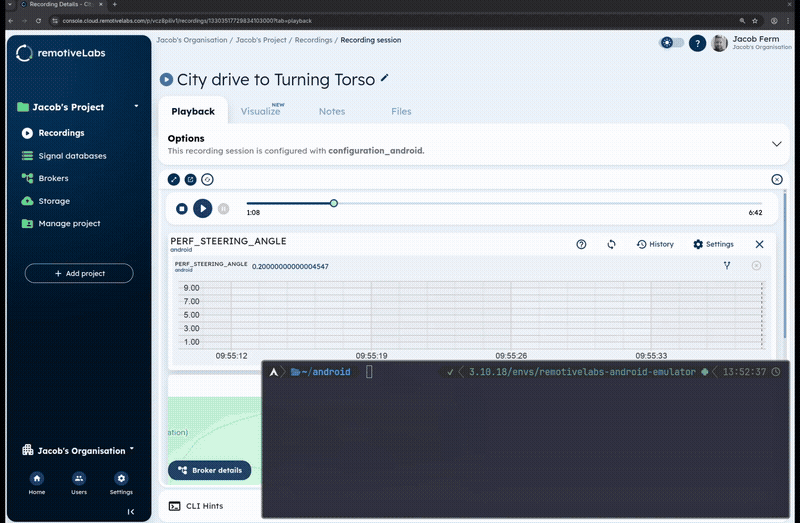800x523 pixels.
Task: Click the terminal clock icon
Action: click(776, 372)
